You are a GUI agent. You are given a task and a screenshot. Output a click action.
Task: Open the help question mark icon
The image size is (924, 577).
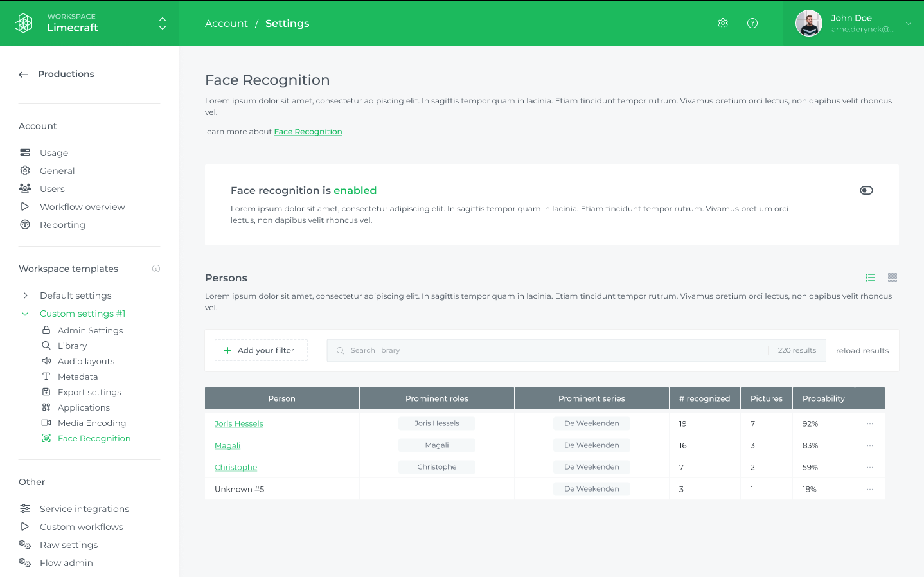click(x=752, y=23)
